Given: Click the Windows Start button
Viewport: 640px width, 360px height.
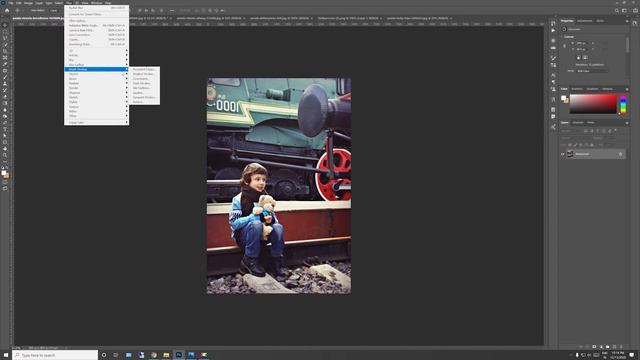Looking at the screenshot, I should pyautogui.click(x=6, y=355).
